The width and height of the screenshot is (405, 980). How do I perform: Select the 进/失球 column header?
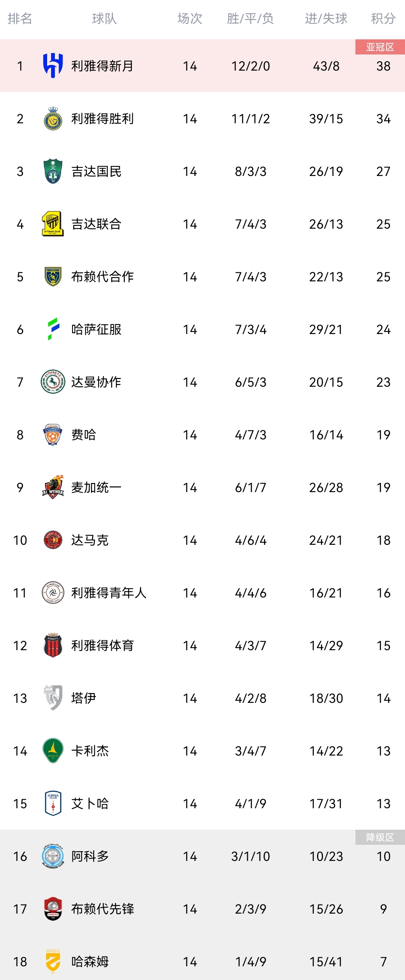pos(326,18)
